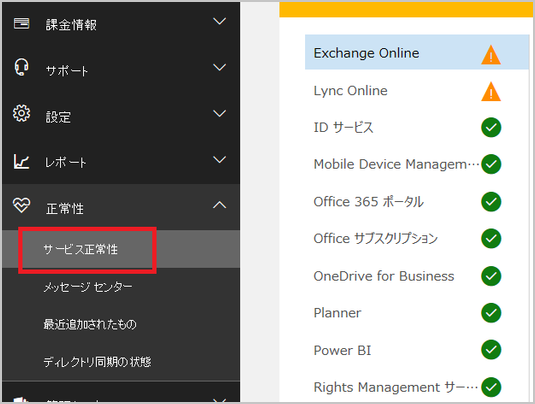Select the Mobile Device Management row
535x404 pixels.
pyautogui.click(x=417, y=164)
